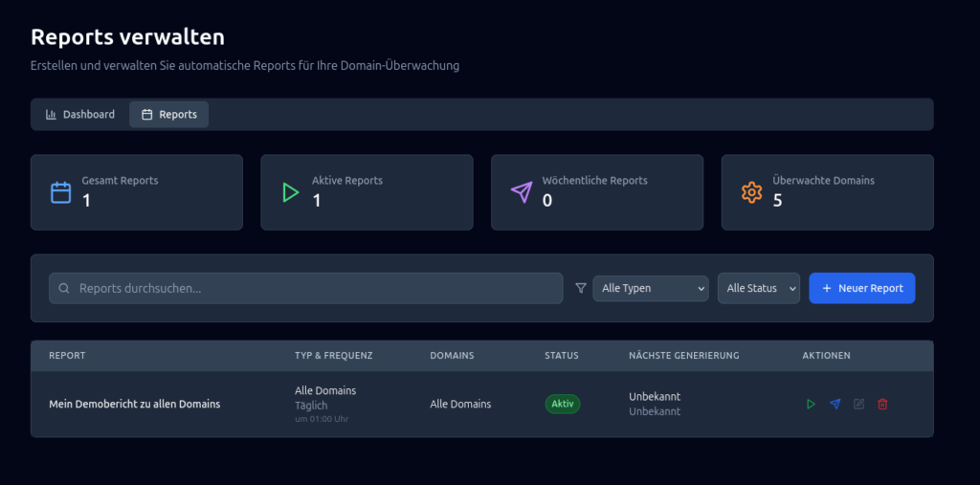Image resolution: width=980 pixels, height=485 pixels.
Task: Click the orange gear icon in Überwachte Domains
Action: (x=751, y=192)
